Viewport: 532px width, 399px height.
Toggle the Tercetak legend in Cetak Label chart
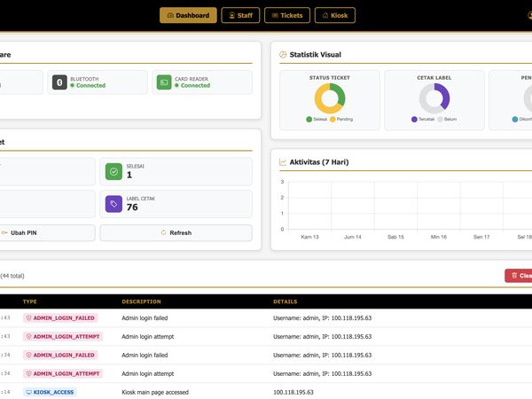click(x=423, y=120)
